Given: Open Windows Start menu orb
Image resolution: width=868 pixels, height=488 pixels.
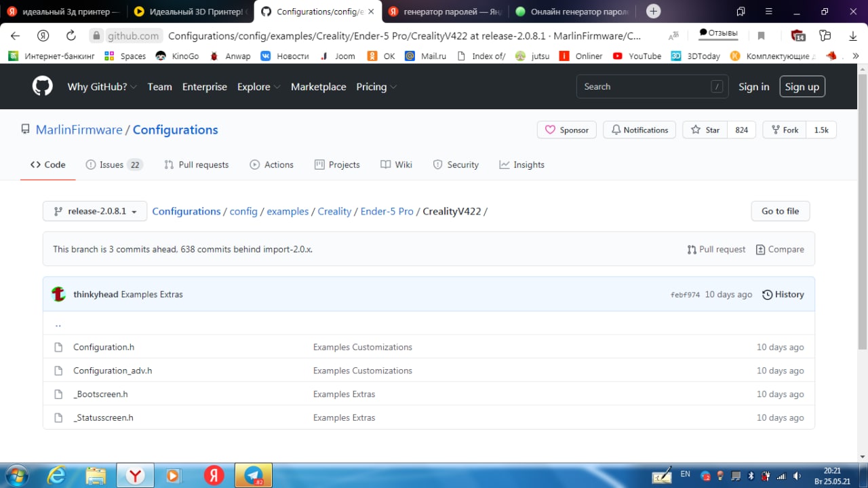Looking at the screenshot, I should pos(16,475).
